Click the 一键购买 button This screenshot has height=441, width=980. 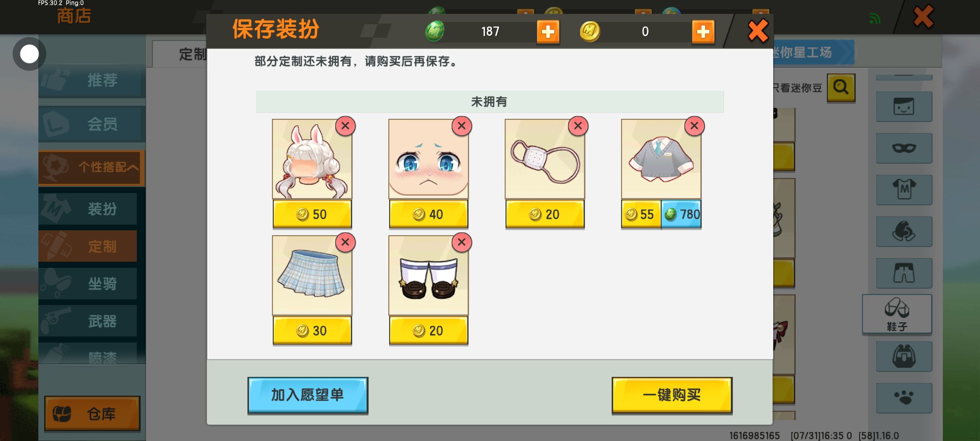(x=672, y=395)
